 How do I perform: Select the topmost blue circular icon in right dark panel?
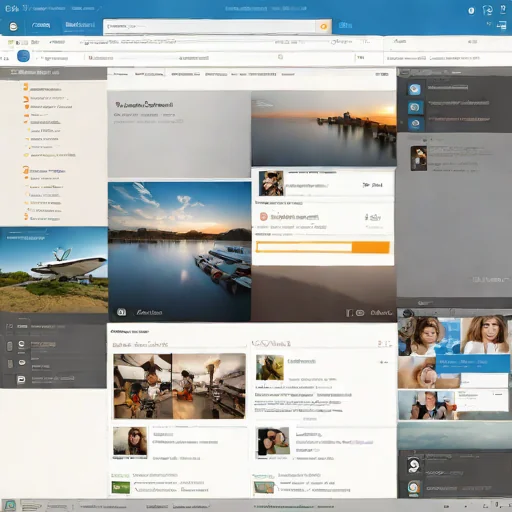pos(415,89)
